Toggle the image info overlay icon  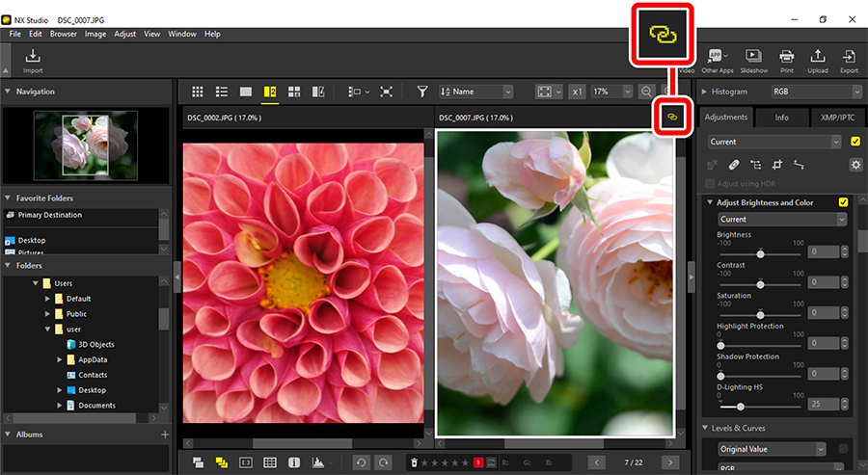(x=294, y=462)
